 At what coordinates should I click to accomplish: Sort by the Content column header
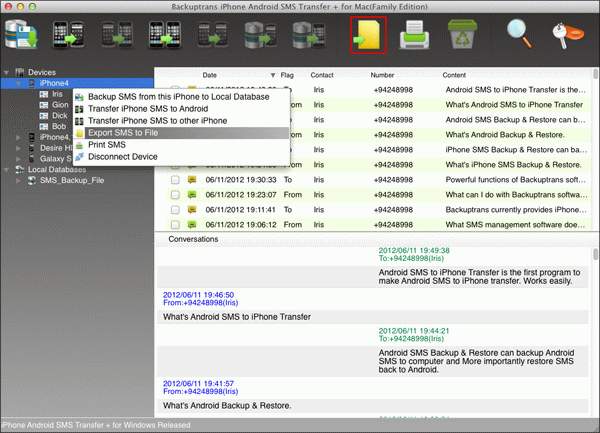[x=454, y=75]
